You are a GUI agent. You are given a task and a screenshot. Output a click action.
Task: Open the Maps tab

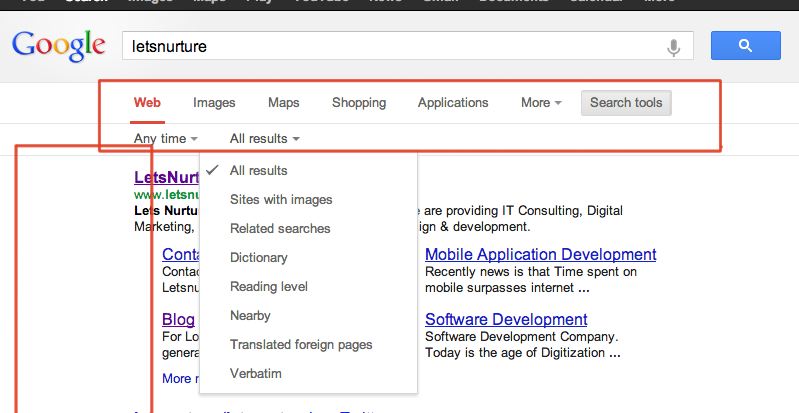click(x=283, y=102)
